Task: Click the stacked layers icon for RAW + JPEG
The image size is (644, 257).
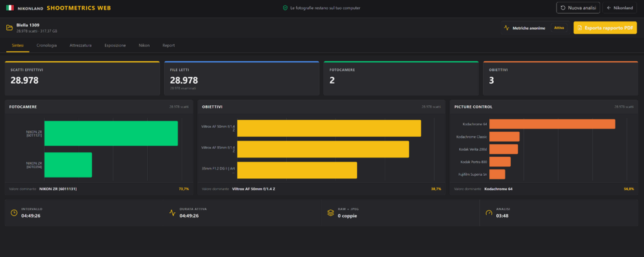Action: pyautogui.click(x=331, y=212)
